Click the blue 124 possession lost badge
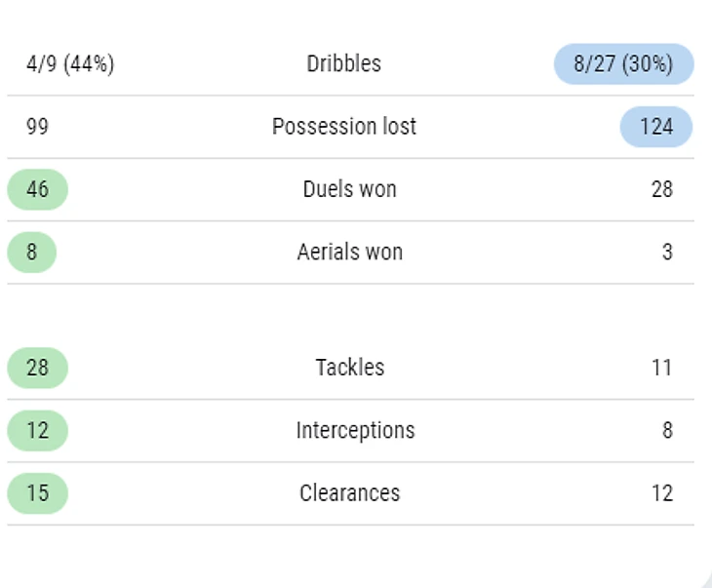This screenshot has height=588, width=712. coord(656,127)
